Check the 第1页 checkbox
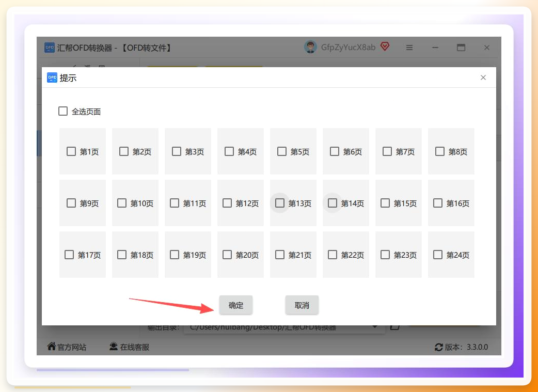The height and width of the screenshot is (392, 538). 71,151
